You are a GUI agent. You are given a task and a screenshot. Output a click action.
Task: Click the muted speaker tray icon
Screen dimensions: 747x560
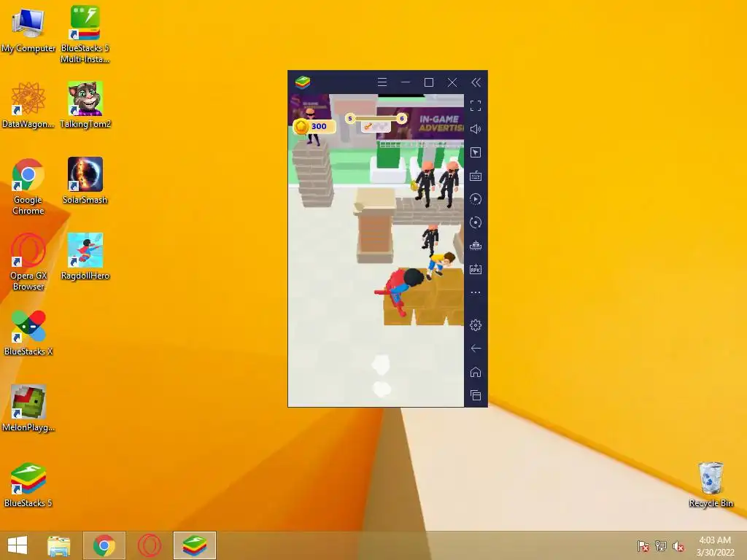coord(678,545)
